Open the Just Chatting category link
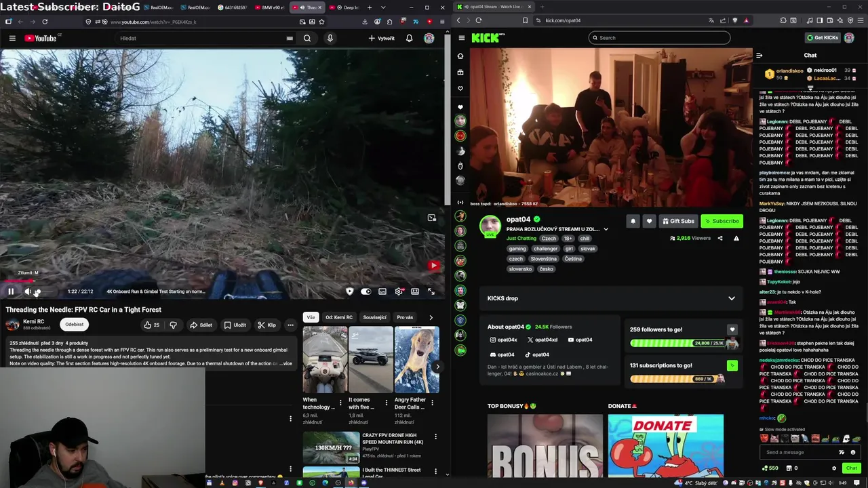Image resolution: width=868 pixels, height=488 pixels. pyautogui.click(x=521, y=239)
